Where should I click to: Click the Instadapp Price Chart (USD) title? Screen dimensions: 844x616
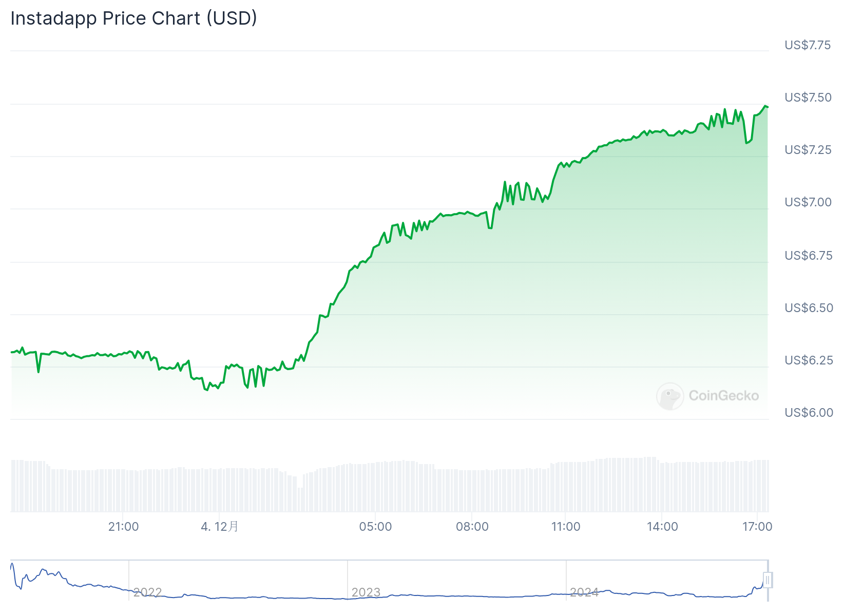(x=133, y=18)
